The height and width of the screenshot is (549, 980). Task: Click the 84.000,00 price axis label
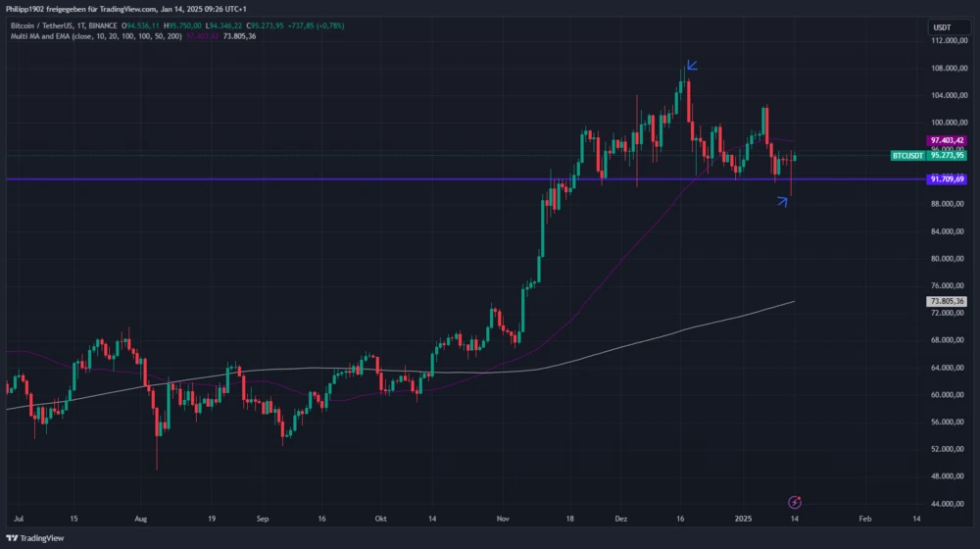(x=949, y=231)
